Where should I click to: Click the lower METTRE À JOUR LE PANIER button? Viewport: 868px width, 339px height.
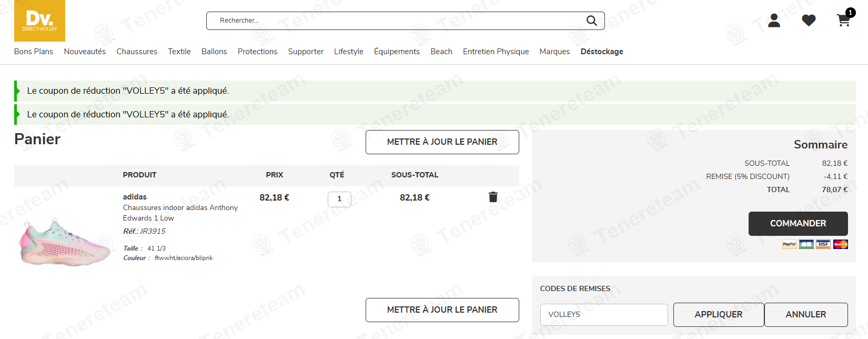(442, 310)
